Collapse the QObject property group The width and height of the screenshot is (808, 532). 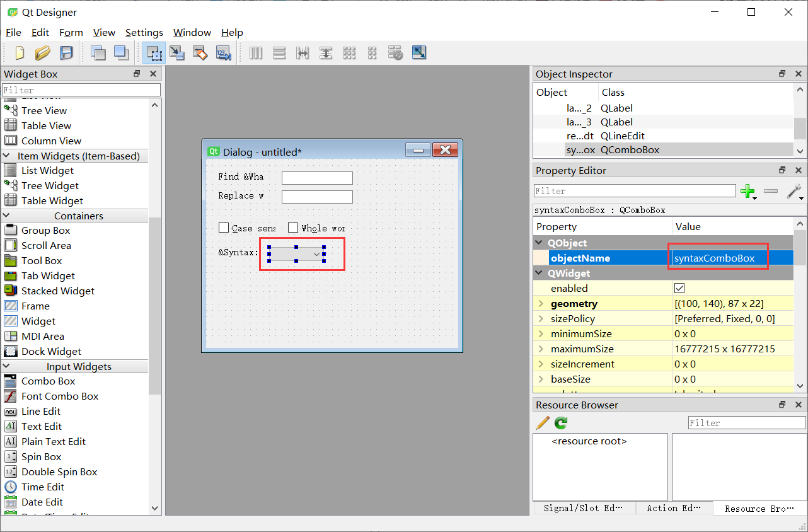coord(540,243)
